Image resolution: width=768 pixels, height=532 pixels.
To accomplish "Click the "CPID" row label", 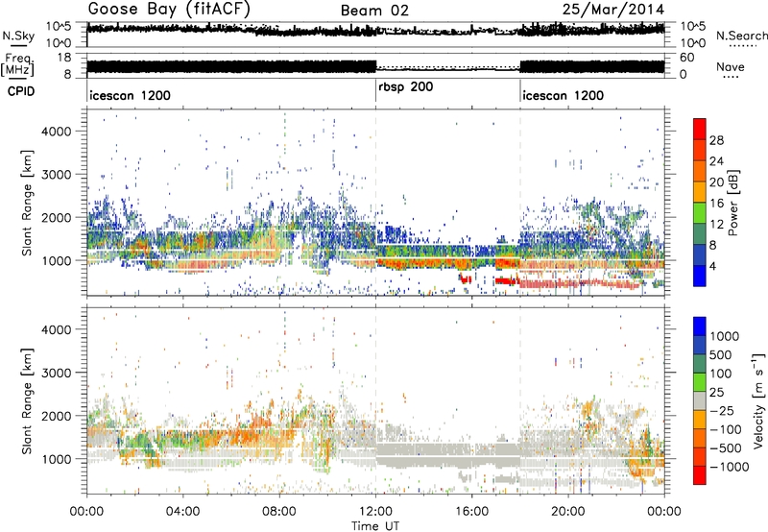I will click(x=21, y=91).
